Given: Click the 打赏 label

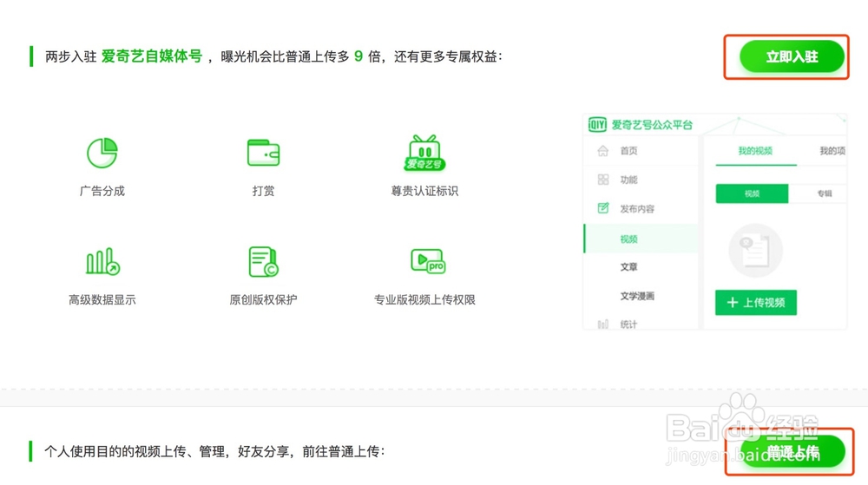Looking at the screenshot, I should tap(263, 191).
